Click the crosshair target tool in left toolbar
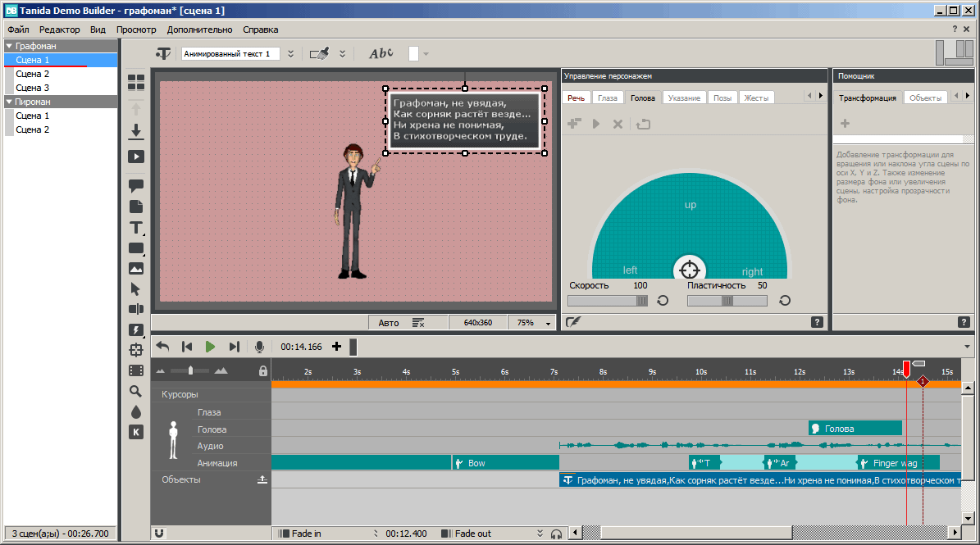Image resolution: width=980 pixels, height=545 pixels. 135,350
